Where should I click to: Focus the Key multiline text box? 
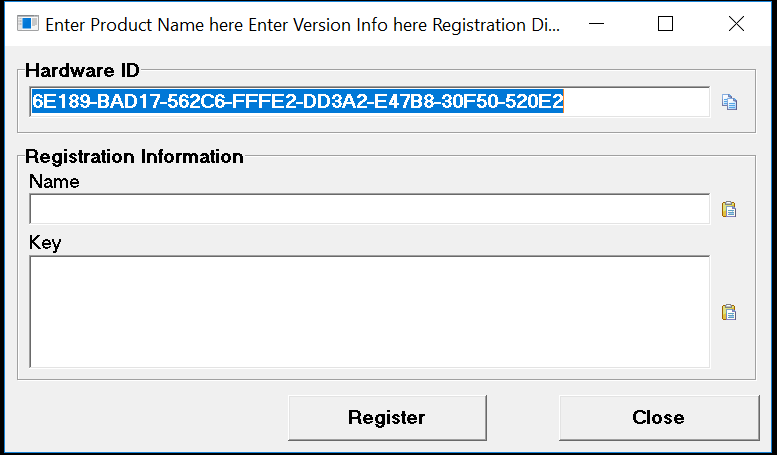[x=370, y=312]
